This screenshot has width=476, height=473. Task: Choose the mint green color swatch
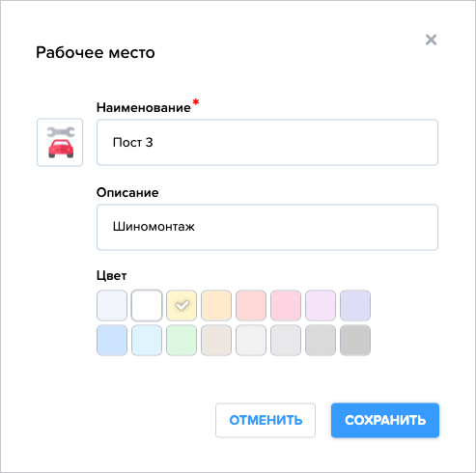[182, 340]
